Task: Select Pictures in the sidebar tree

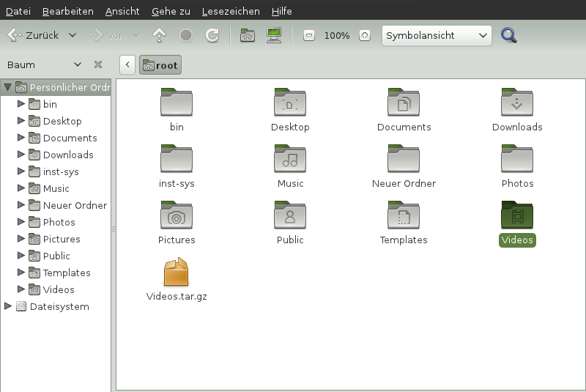Action: point(62,239)
